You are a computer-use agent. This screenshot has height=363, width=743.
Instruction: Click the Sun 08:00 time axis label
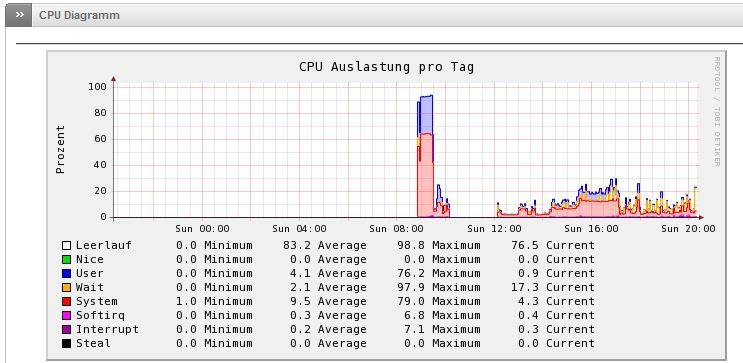[397, 229]
